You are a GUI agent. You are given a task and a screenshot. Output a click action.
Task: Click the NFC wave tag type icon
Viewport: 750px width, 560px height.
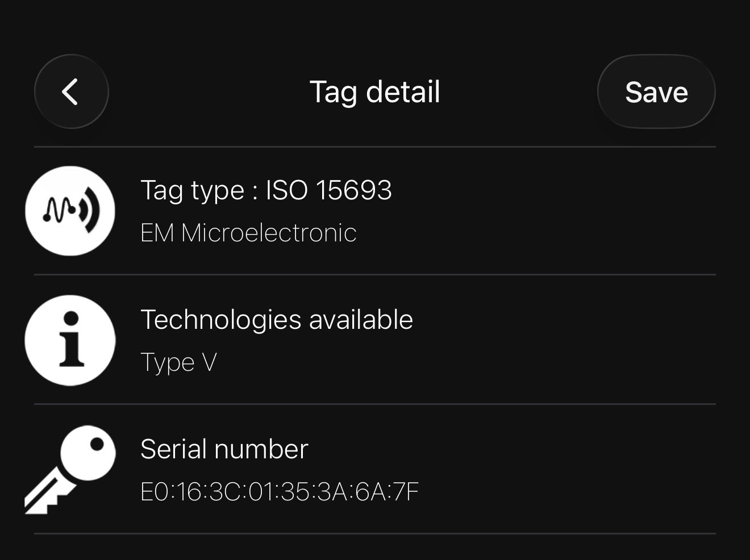coord(70,211)
